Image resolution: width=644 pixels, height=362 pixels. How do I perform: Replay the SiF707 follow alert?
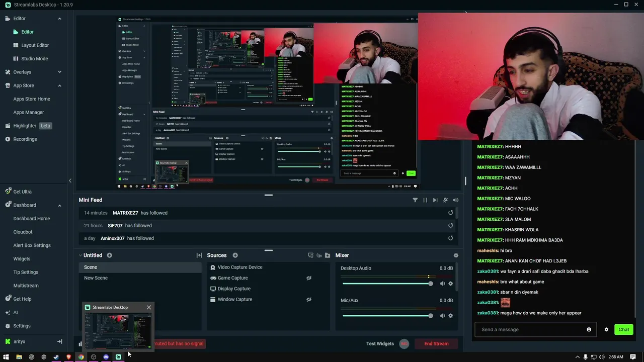tap(450, 225)
